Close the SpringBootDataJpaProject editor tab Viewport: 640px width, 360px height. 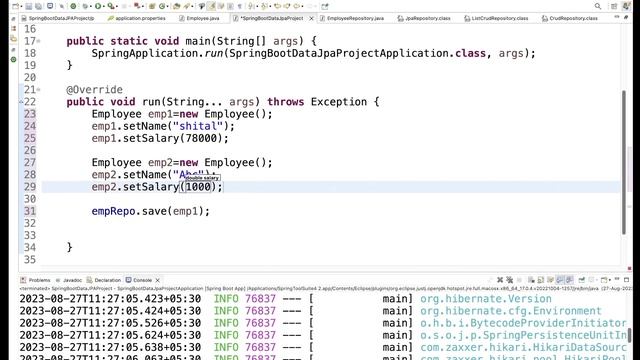(x=311, y=18)
